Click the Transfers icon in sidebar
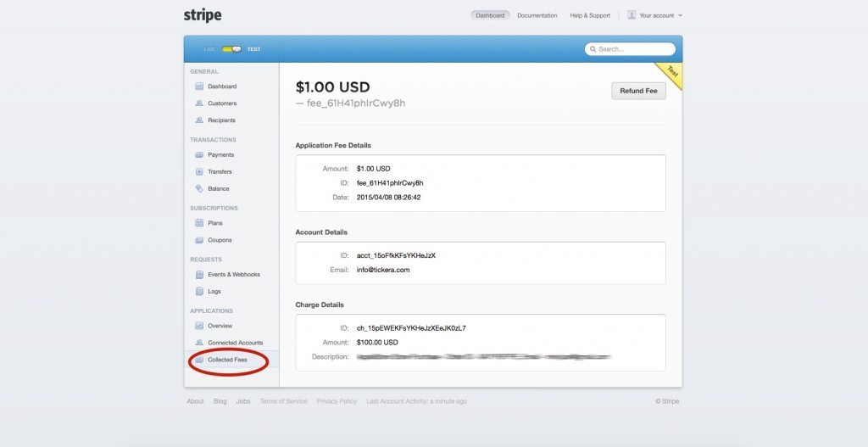868x447 pixels. (x=199, y=171)
